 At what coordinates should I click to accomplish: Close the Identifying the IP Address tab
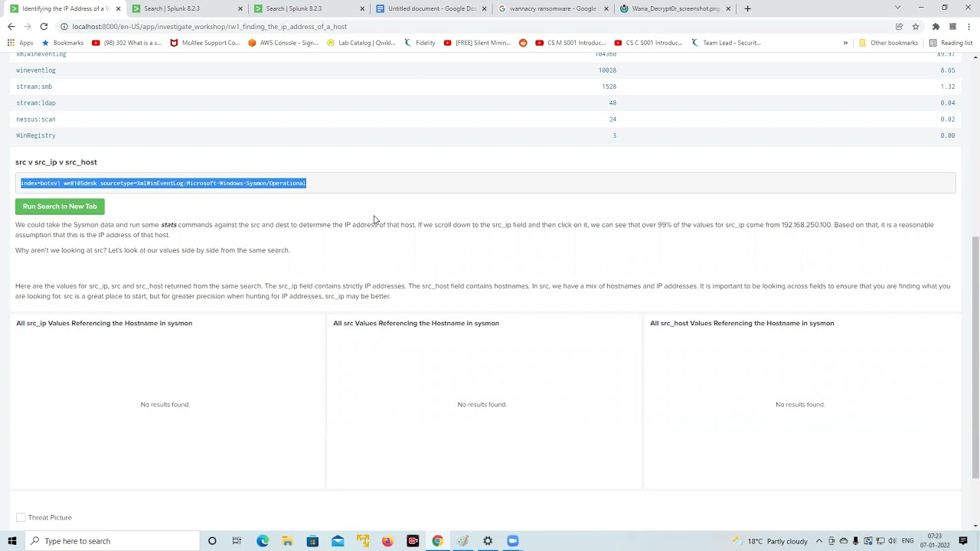tap(118, 8)
